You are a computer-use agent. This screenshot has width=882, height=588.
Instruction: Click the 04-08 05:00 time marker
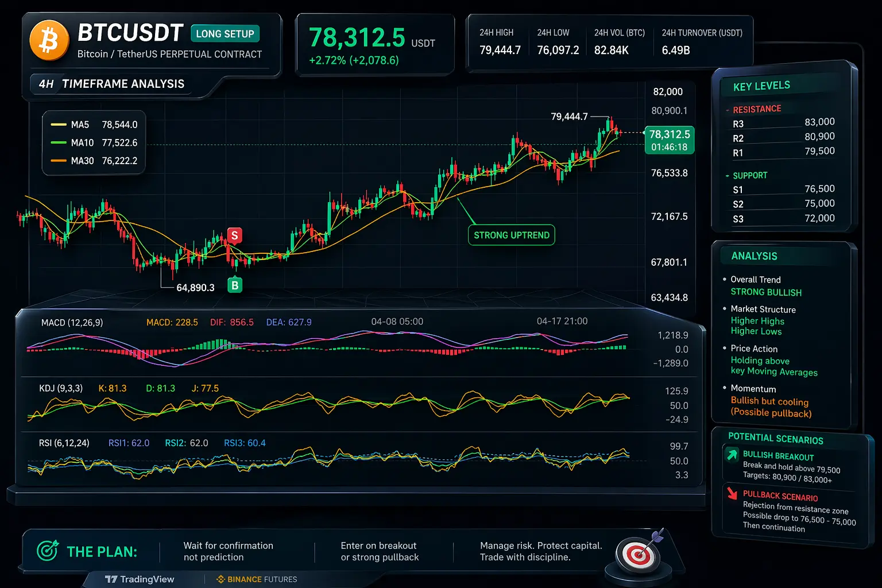point(397,322)
